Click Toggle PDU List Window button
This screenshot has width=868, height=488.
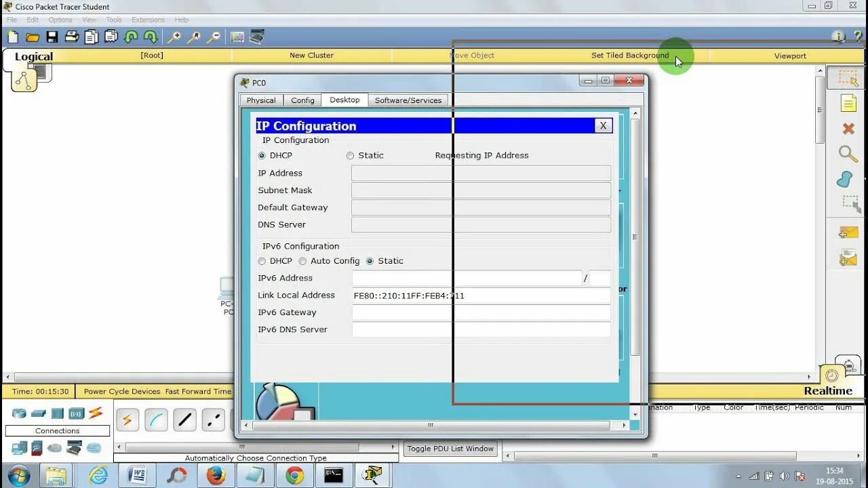click(x=451, y=449)
